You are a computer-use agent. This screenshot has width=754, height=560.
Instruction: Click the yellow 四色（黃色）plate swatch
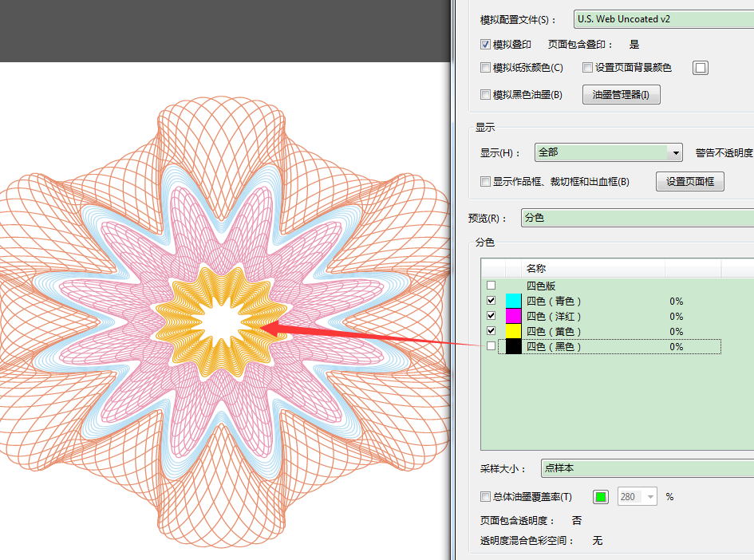pyautogui.click(x=513, y=331)
